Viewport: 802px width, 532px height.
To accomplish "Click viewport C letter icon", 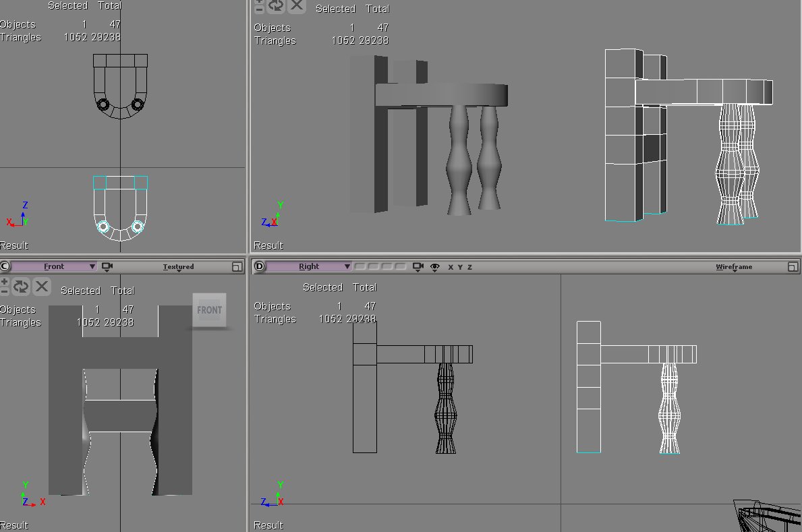I will click(5, 266).
